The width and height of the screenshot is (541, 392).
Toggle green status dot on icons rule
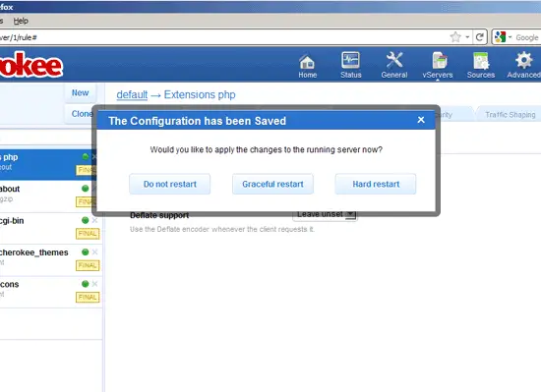(85, 284)
